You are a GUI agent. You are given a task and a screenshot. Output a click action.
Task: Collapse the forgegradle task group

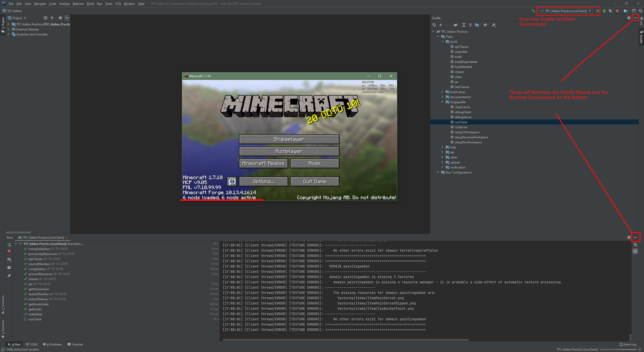(442, 102)
